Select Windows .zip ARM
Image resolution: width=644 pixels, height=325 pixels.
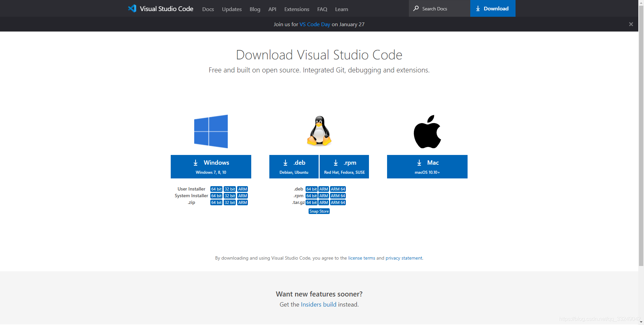tap(243, 203)
